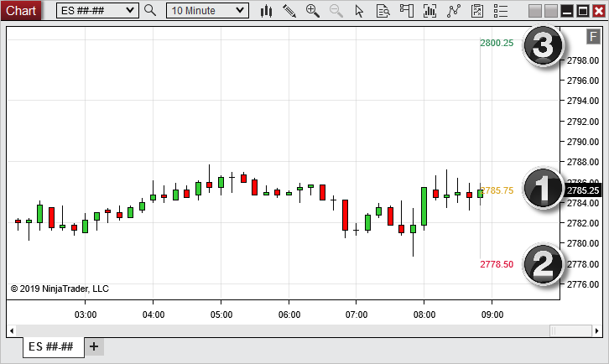Click the horizontal scrollbar left arrow

tap(13, 330)
